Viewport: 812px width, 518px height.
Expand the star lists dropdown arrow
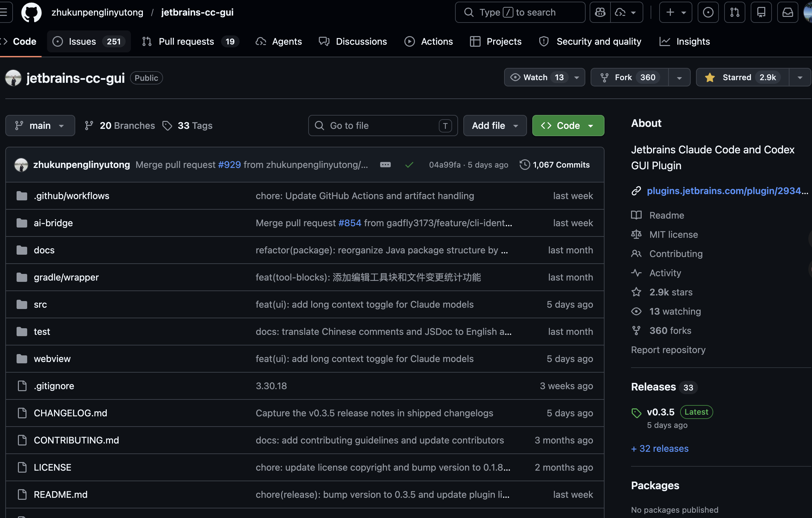800,78
